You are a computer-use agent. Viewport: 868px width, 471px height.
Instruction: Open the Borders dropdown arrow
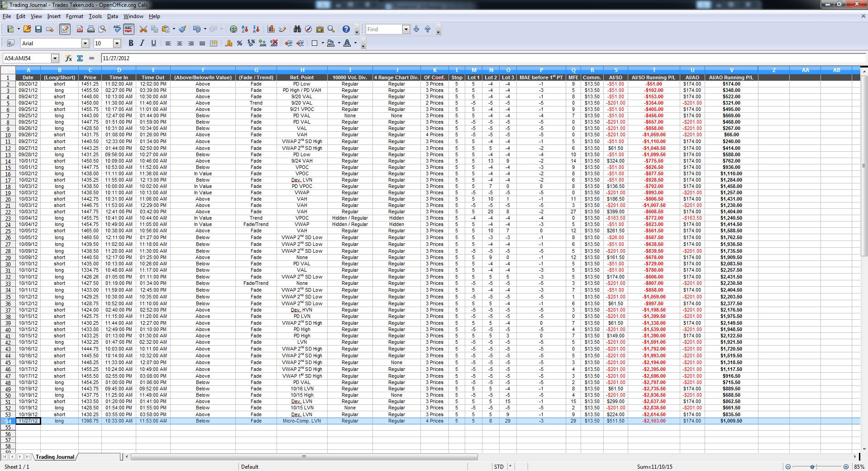[323, 43]
